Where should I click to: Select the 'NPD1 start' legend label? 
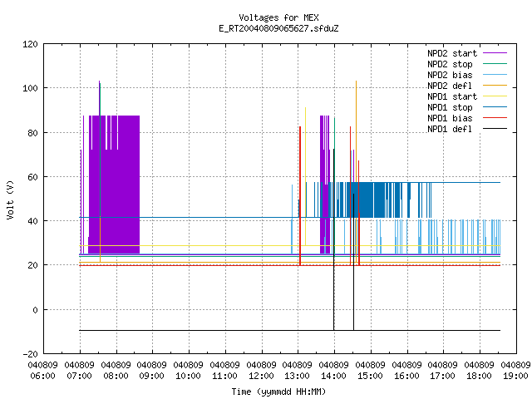(x=452, y=96)
